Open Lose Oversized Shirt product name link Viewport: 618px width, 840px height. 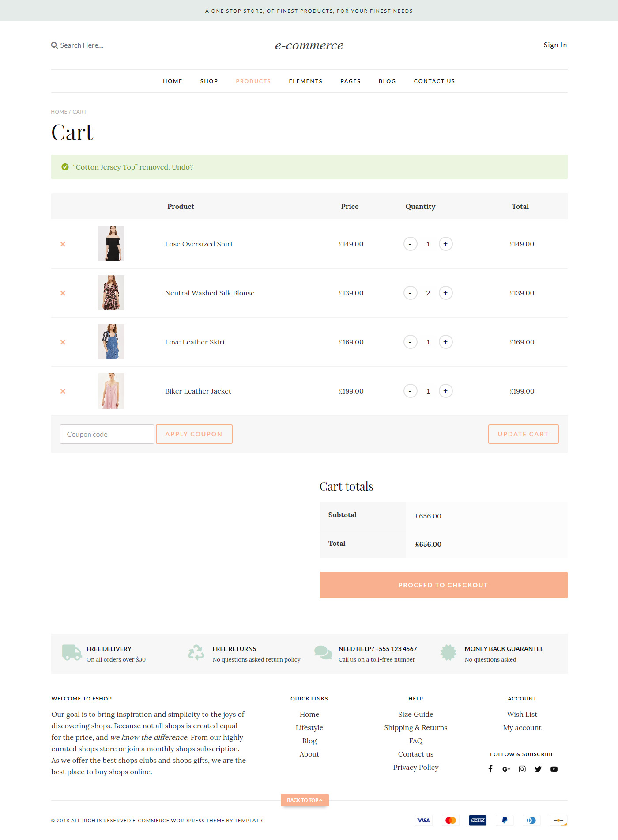[x=199, y=244]
